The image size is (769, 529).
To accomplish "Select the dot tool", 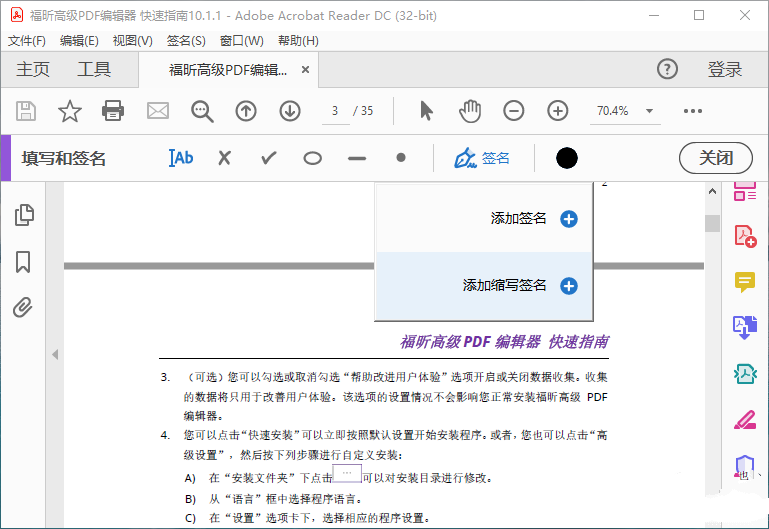I will (401, 157).
